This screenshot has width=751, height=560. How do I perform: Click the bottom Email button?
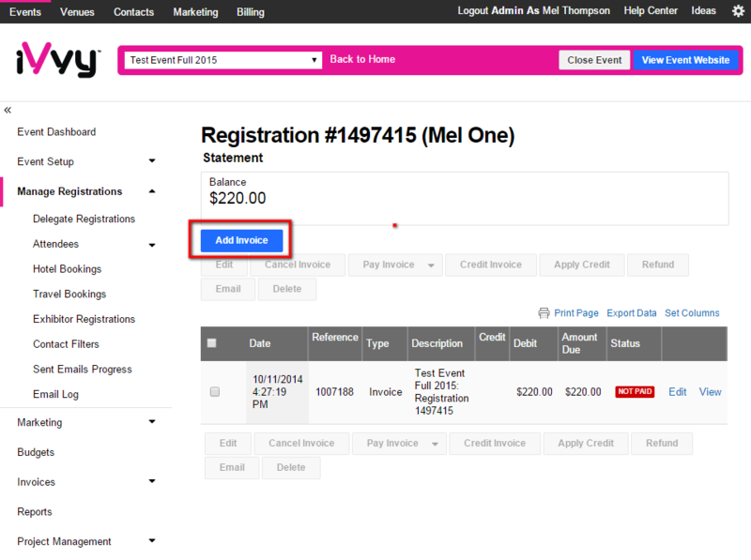pyautogui.click(x=232, y=468)
